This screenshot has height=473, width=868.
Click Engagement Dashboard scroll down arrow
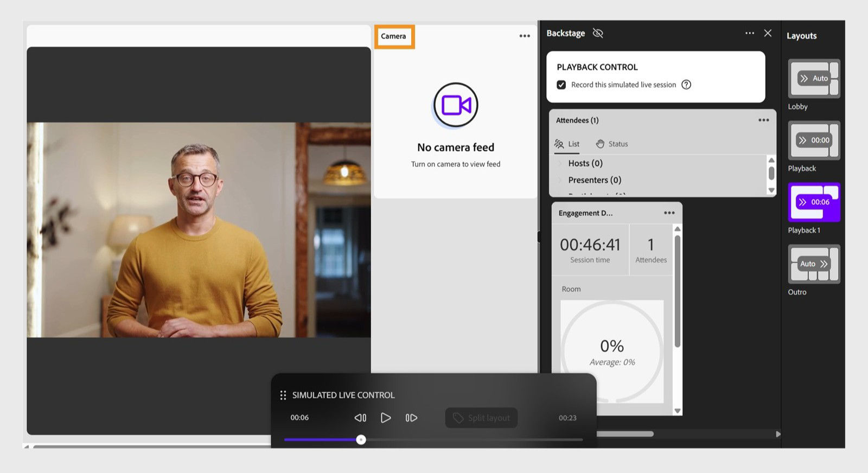(x=677, y=411)
